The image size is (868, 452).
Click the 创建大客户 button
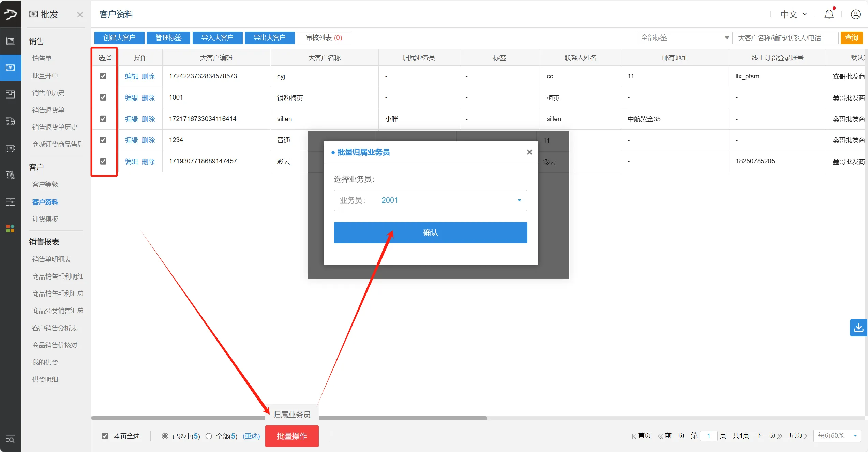tap(119, 38)
